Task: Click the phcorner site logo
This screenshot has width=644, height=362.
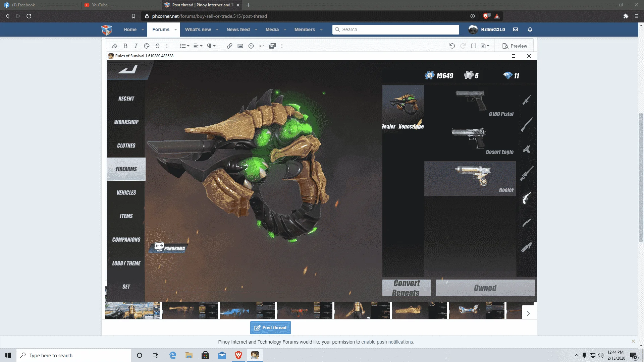Action: (x=107, y=29)
